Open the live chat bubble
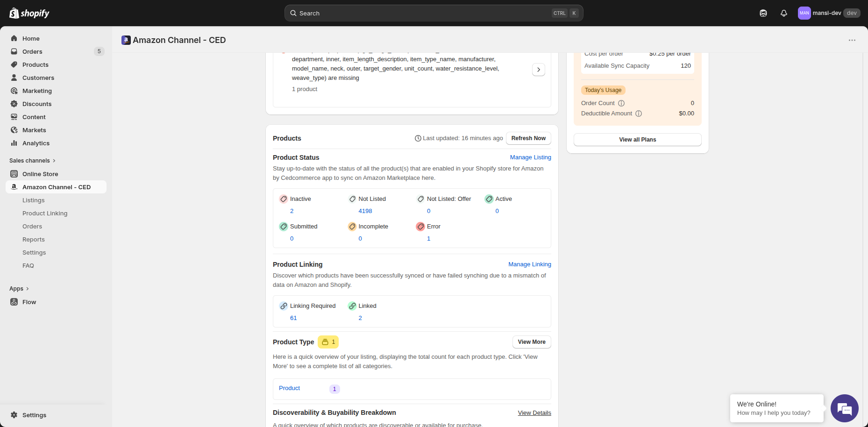Viewport: 868px width, 427px height. 844,408
